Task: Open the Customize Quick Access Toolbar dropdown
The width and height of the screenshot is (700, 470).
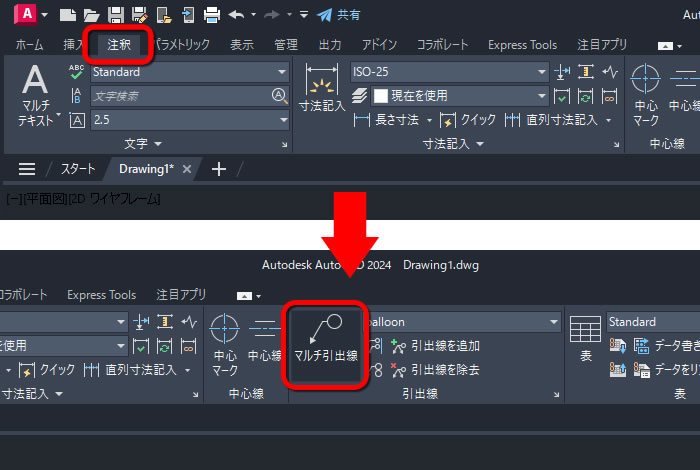Action: click(x=304, y=15)
